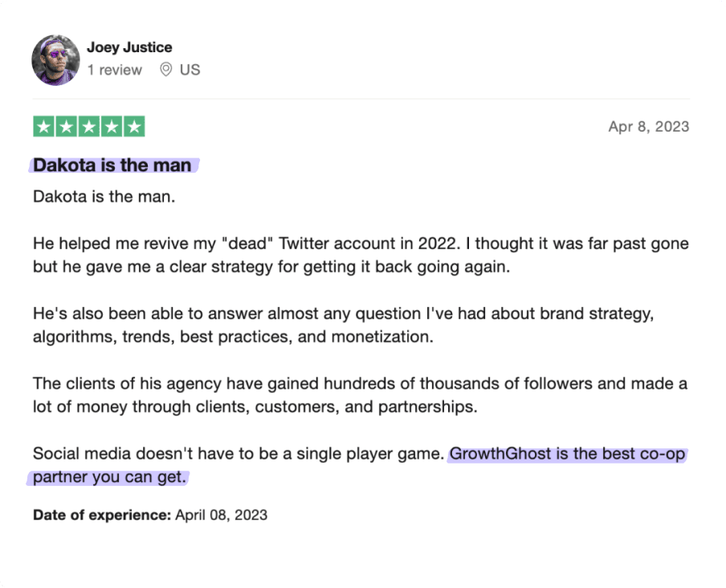Click the 'Date of experience' label
The width and height of the screenshot is (726, 588).
pos(102,515)
